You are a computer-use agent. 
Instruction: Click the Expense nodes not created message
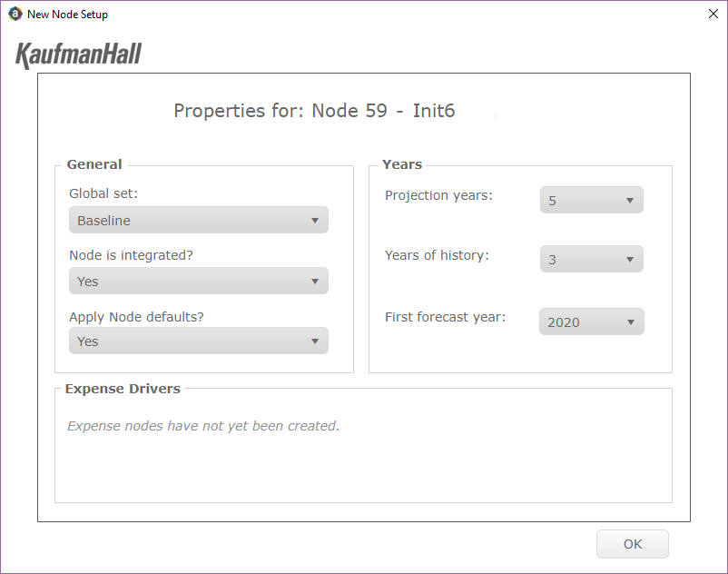203,426
